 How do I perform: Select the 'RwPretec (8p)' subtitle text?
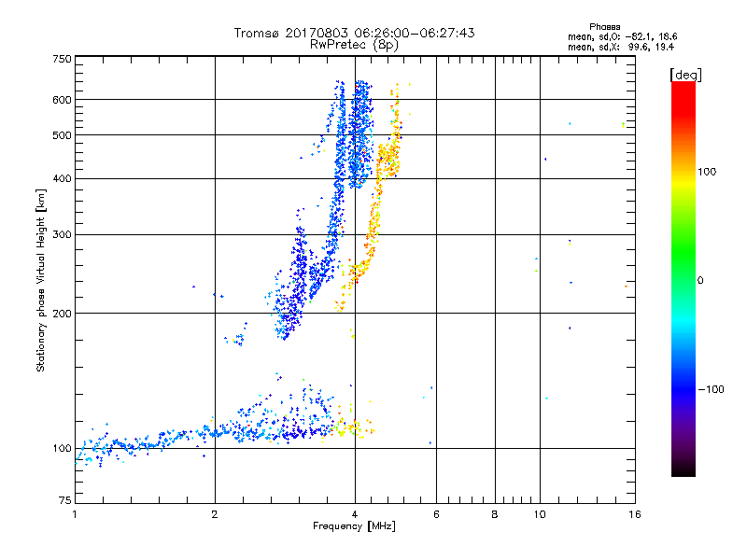click(354, 45)
